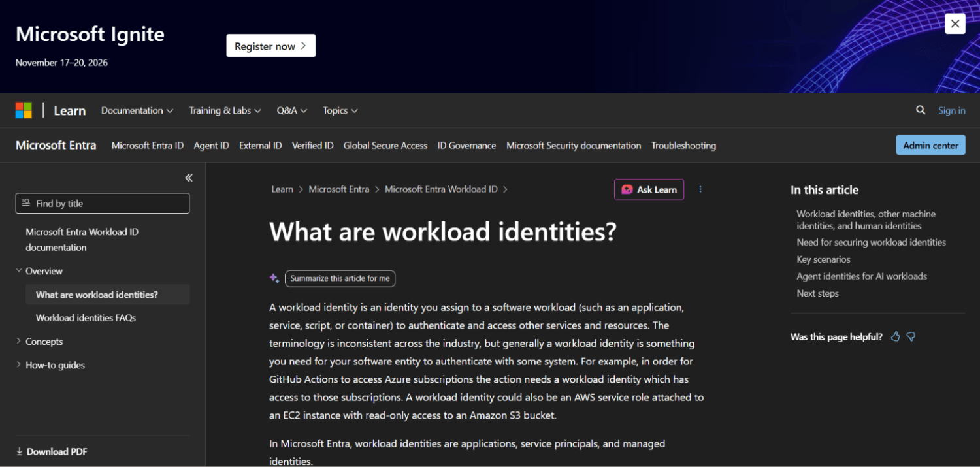This screenshot has width=980, height=467.
Task: Open Microsoft Security documentation link
Action: [574, 146]
